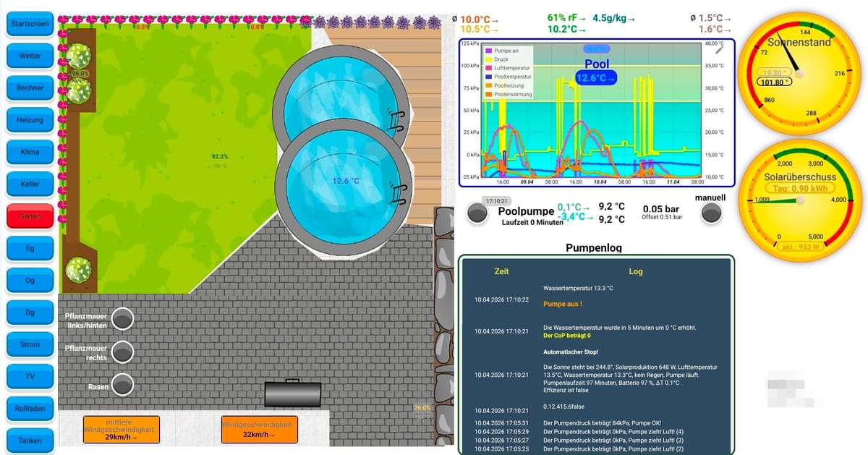868x455 pixels.
Task: Switch to the Heizung page
Action: click(x=30, y=120)
